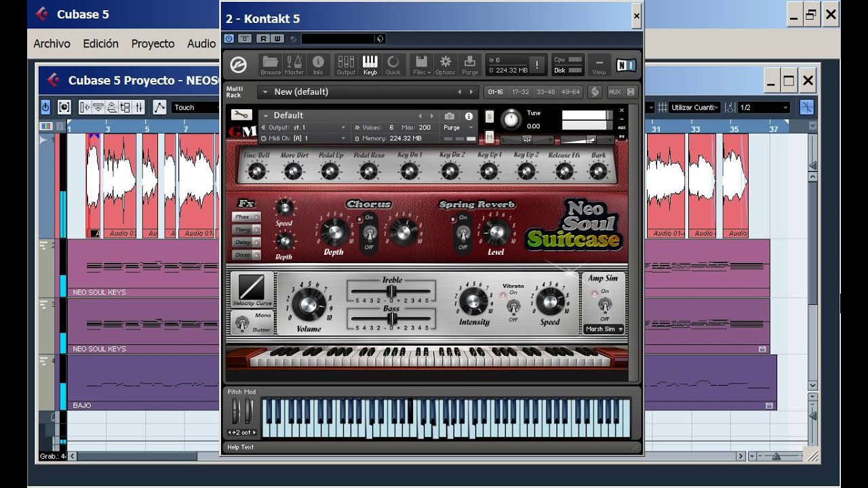This screenshot has height=488, width=868.
Task: Select the Disto effect button
Action: [x=246, y=255]
